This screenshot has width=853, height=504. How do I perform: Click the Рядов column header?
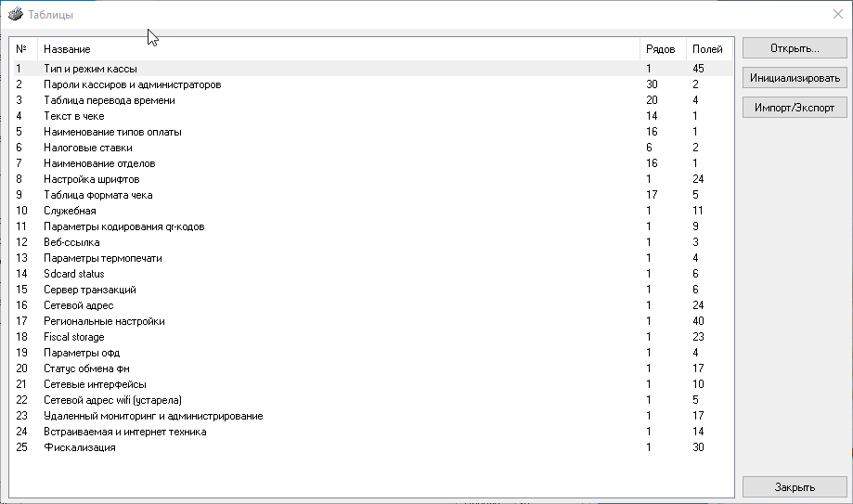coord(660,48)
